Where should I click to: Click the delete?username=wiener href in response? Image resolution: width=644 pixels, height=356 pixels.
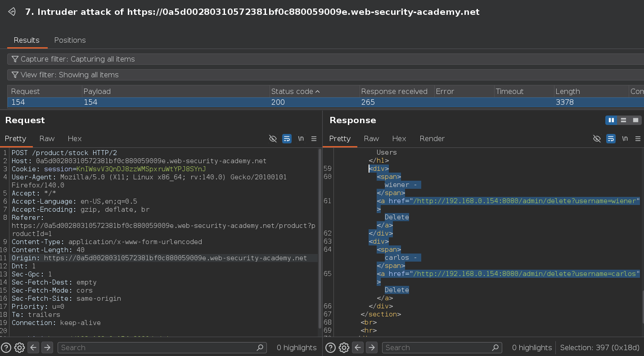coord(526,201)
